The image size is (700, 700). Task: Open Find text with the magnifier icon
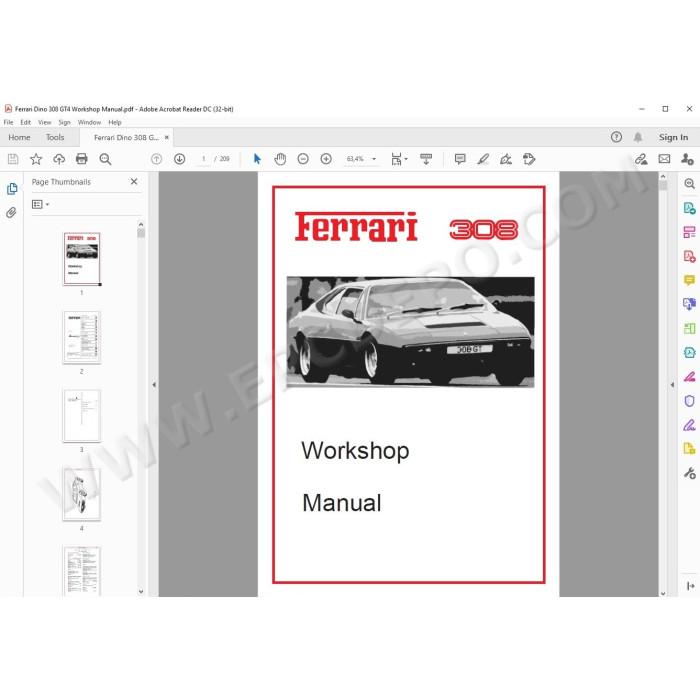coord(105,159)
